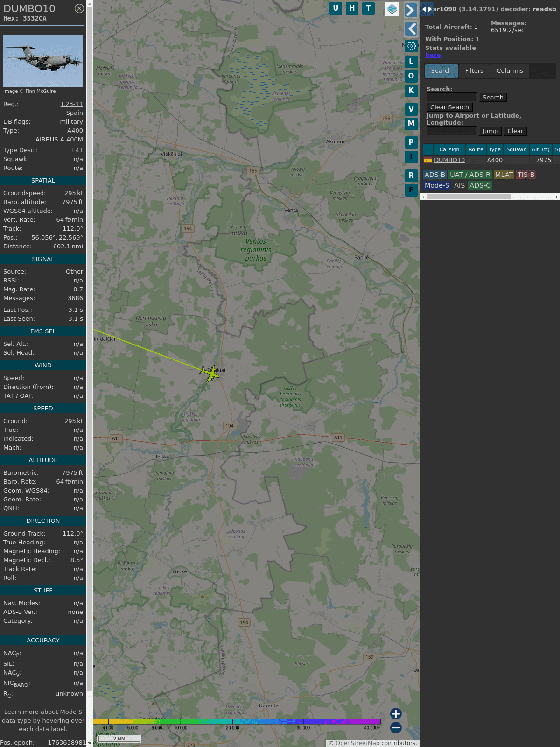Open registration link T.23-11
This screenshot has width=560, height=747.
[71, 104]
